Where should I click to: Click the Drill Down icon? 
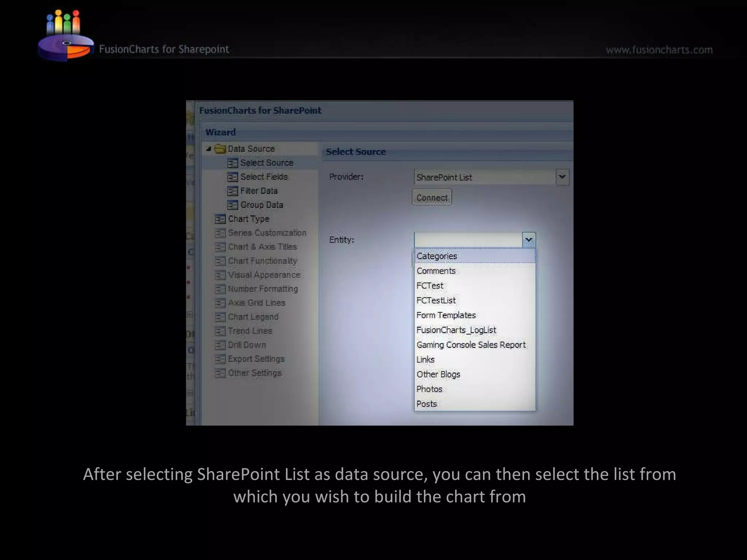point(220,345)
